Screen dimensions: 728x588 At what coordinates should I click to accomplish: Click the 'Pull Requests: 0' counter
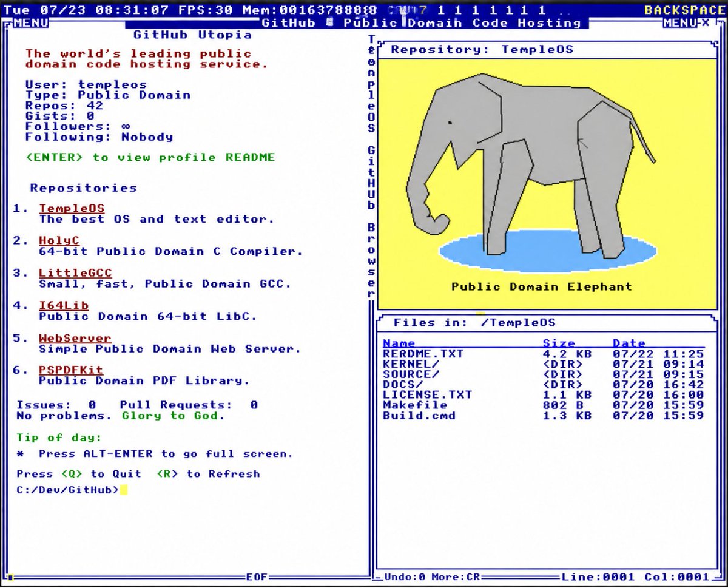[189, 405]
